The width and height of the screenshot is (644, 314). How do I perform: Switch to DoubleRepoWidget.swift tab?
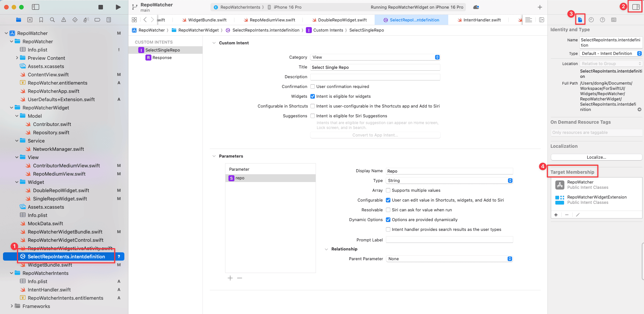pos(339,20)
